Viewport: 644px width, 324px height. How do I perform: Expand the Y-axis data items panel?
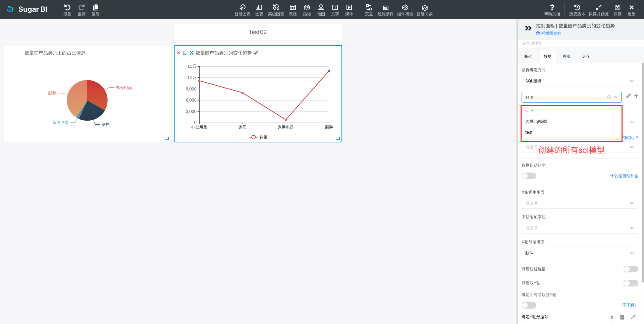pyautogui.click(x=633, y=317)
